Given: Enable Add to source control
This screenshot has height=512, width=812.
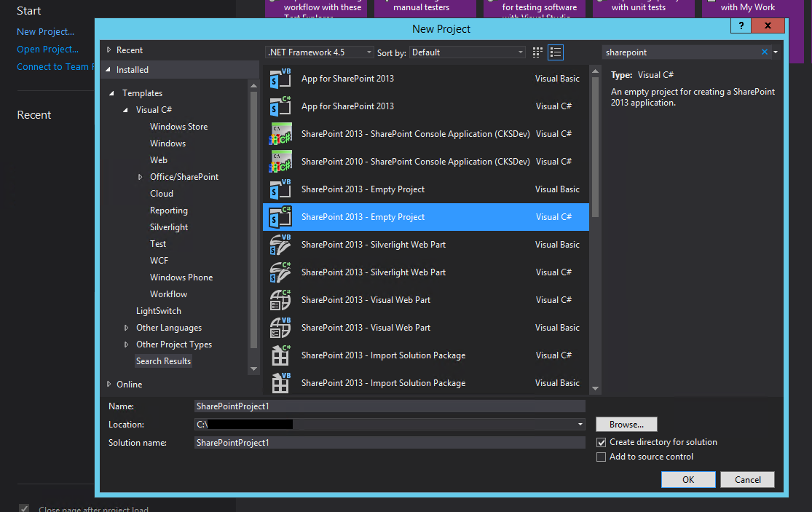Looking at the screenshot, I should [601, 457].
